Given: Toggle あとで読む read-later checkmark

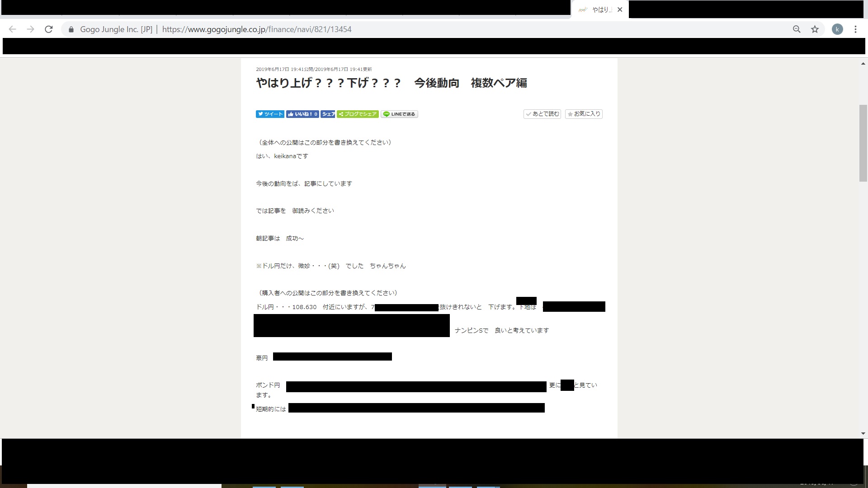Looking at the screenshot, I should coord(542,114).
